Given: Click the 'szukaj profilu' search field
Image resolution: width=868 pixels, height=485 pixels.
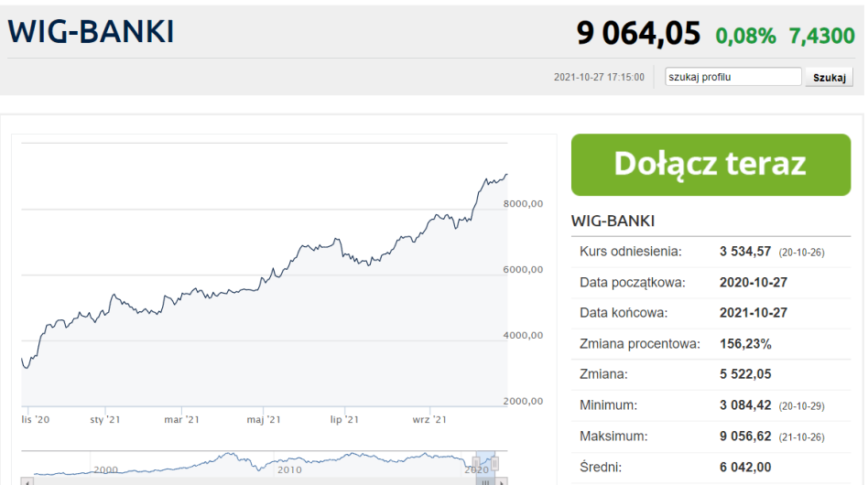Looking at the screenshot, I should point(732,77).
